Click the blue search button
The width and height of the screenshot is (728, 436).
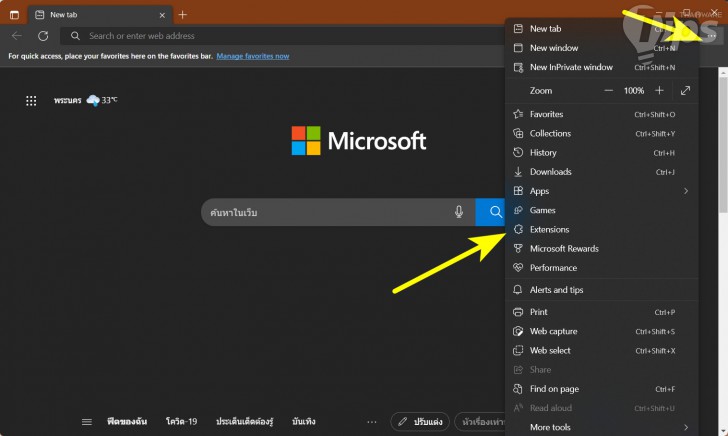[x=490, y=212]
